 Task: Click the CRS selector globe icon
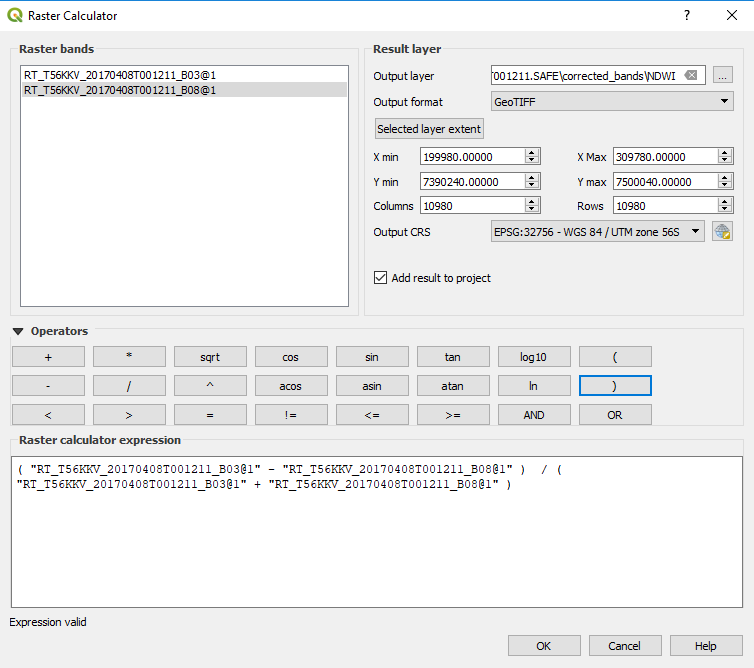click(722, 231)
